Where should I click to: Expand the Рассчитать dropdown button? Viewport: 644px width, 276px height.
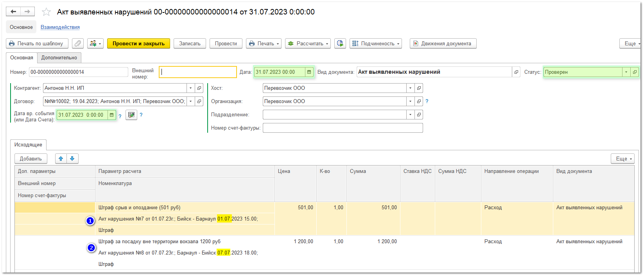(308, 44)
